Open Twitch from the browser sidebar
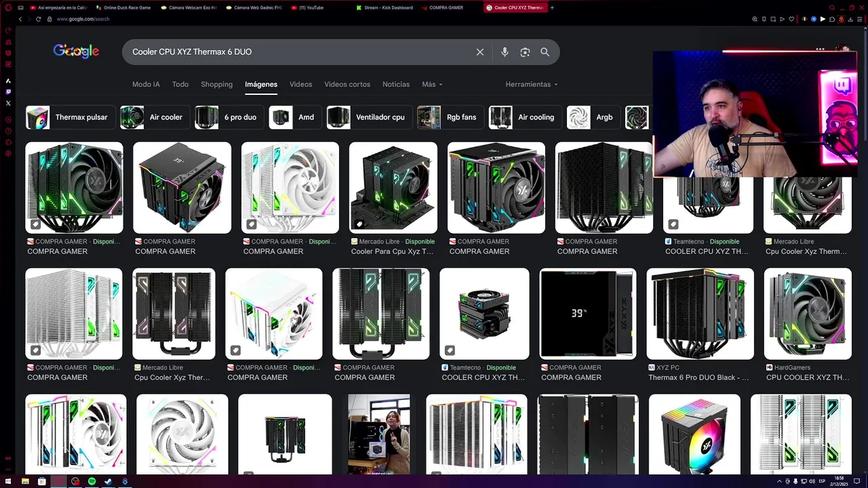The height and width of the screenshot is (488, 868). 8,91
